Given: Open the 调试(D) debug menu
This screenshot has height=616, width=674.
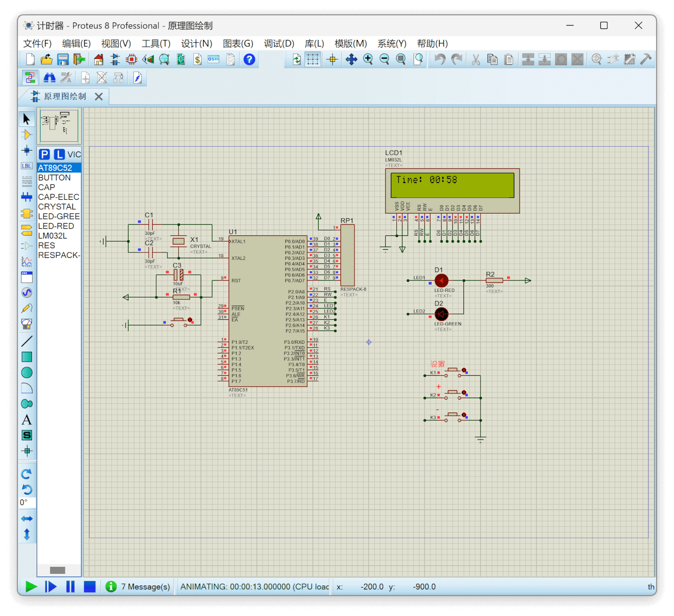Looking at the screenshot, I should 279,43.
